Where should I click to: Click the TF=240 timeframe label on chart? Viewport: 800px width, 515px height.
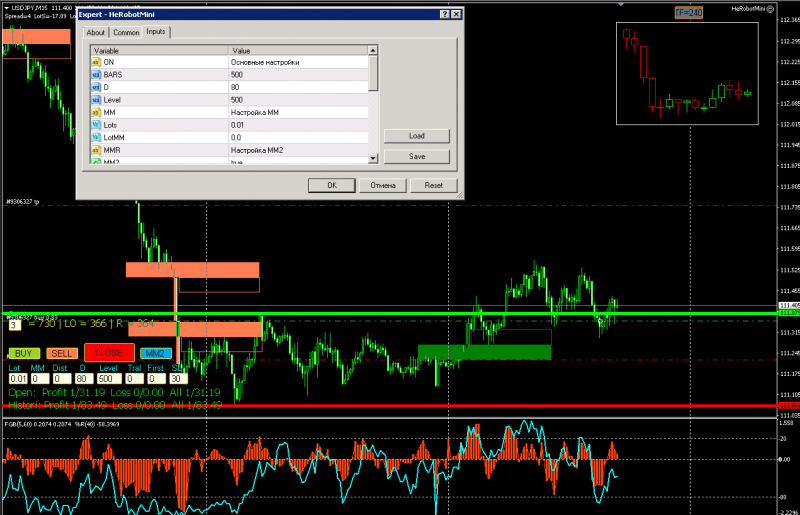pos(689,12)
